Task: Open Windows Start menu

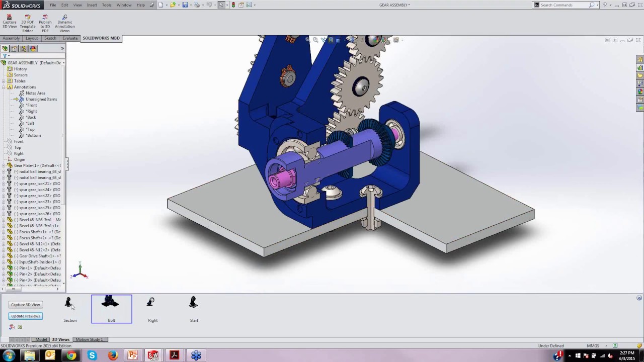Action: click(9, 355)
